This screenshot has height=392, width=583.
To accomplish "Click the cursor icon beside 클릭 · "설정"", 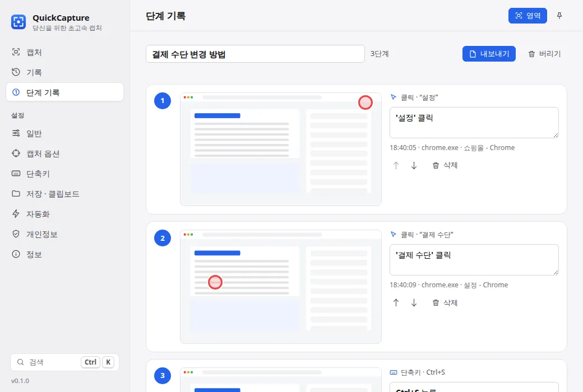I will pos(394,97).
